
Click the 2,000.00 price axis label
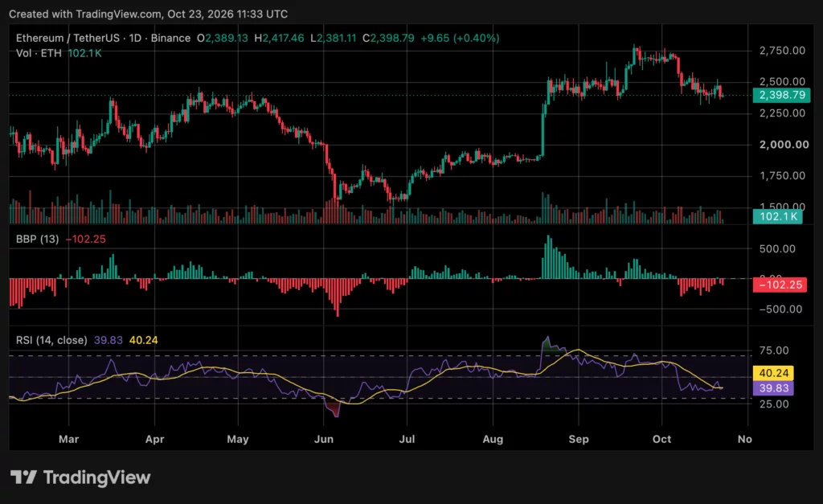coord(784,145)
